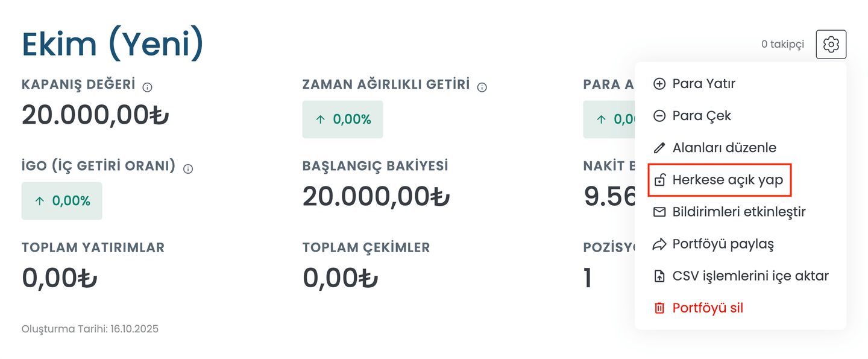Select CSV işlemlerini içe aktar text
This screenshot has height=359, width=868.
click(750, 276)
